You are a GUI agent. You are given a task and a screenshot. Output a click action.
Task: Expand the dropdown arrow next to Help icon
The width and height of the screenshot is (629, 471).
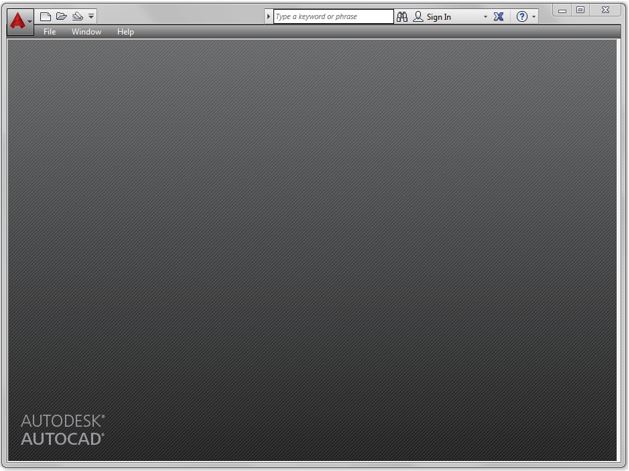tap(534, 17)
